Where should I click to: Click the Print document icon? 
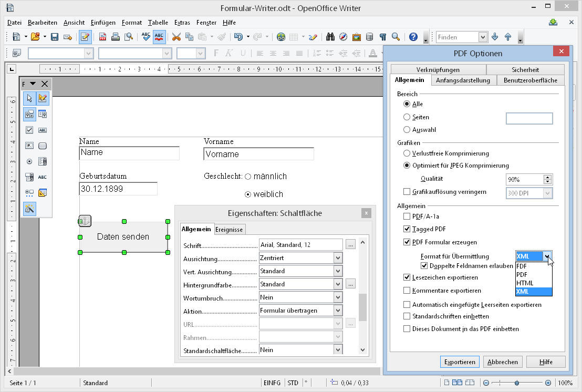115,37
